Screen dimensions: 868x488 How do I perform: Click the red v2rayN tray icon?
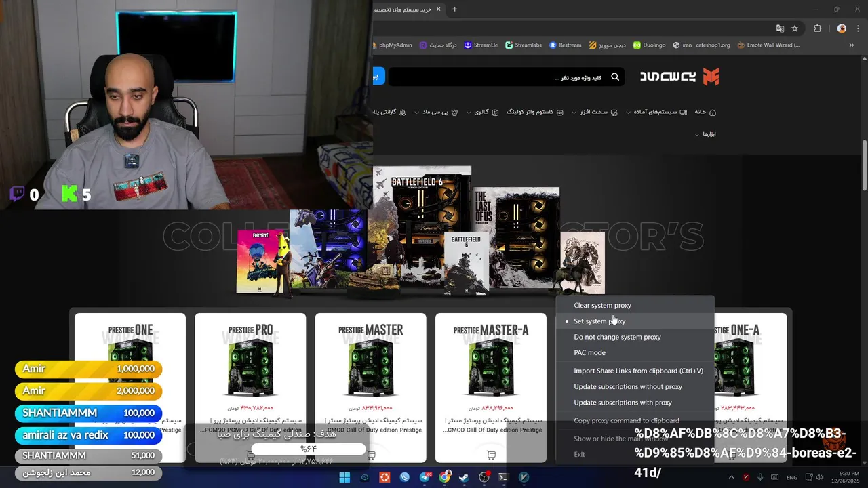[746, 477]
